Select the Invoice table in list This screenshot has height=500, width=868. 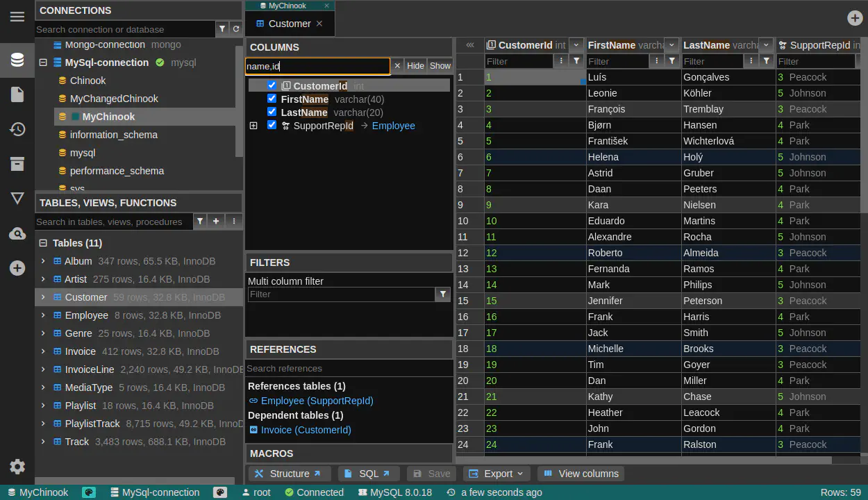[80, 351]
